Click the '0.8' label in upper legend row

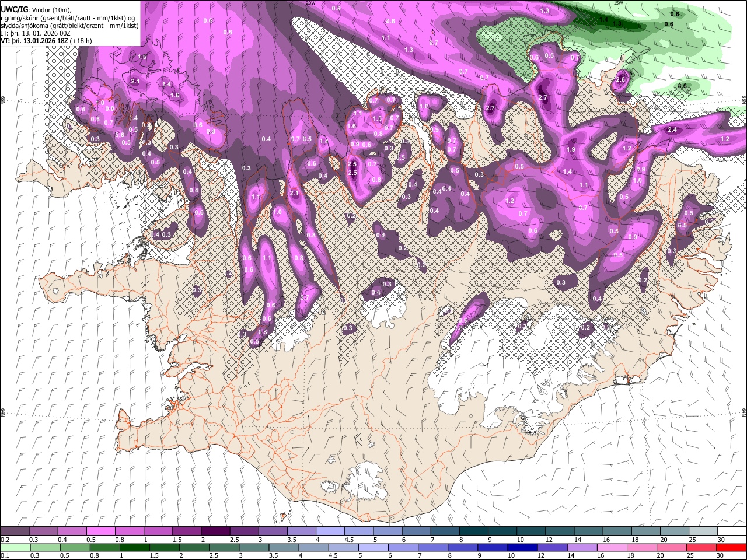(x=120, y=540)
